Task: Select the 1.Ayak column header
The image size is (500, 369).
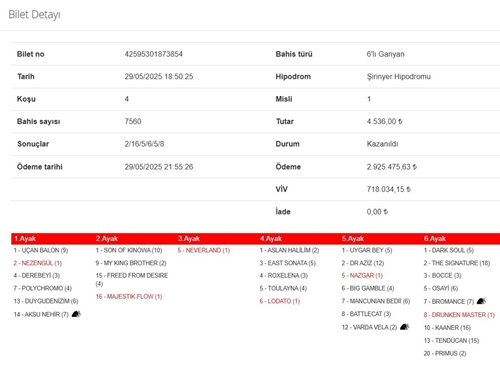Action: 25,239
